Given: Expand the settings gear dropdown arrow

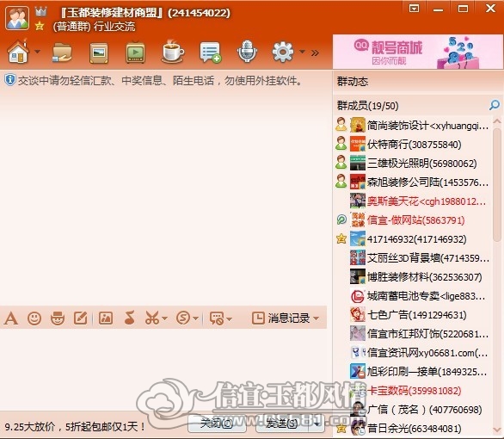Looking at the screenshot, I should tap(302, 52).
